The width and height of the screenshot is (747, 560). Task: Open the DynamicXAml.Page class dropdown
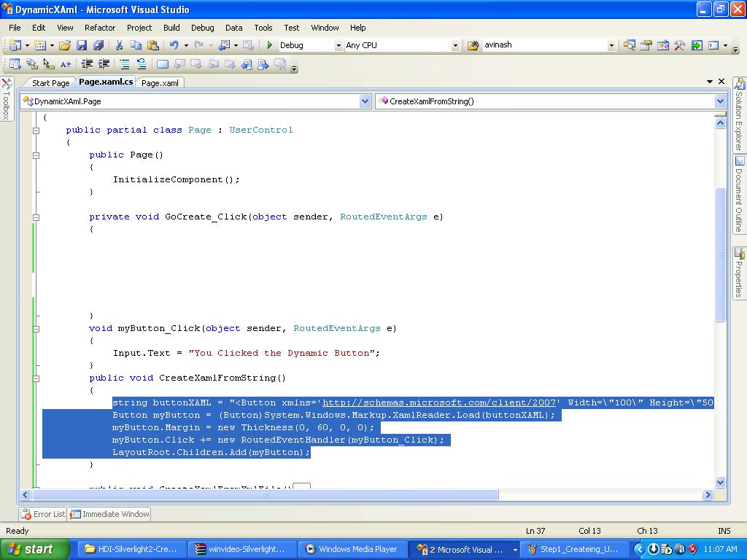[365, 101]
